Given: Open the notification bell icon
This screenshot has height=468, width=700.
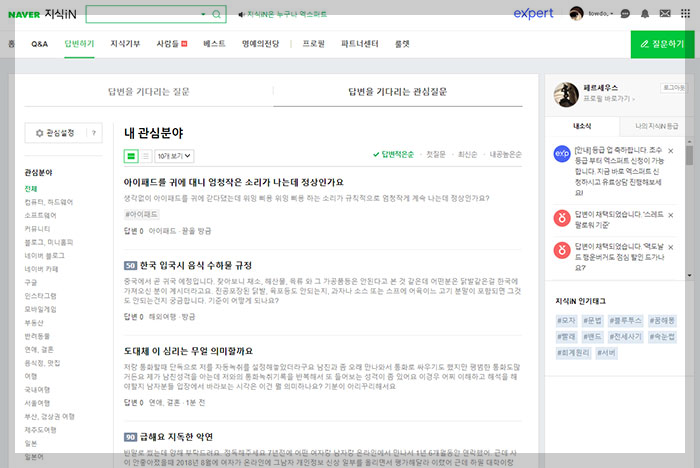Looking at the screenshot, I should click(x=645, y=14).
